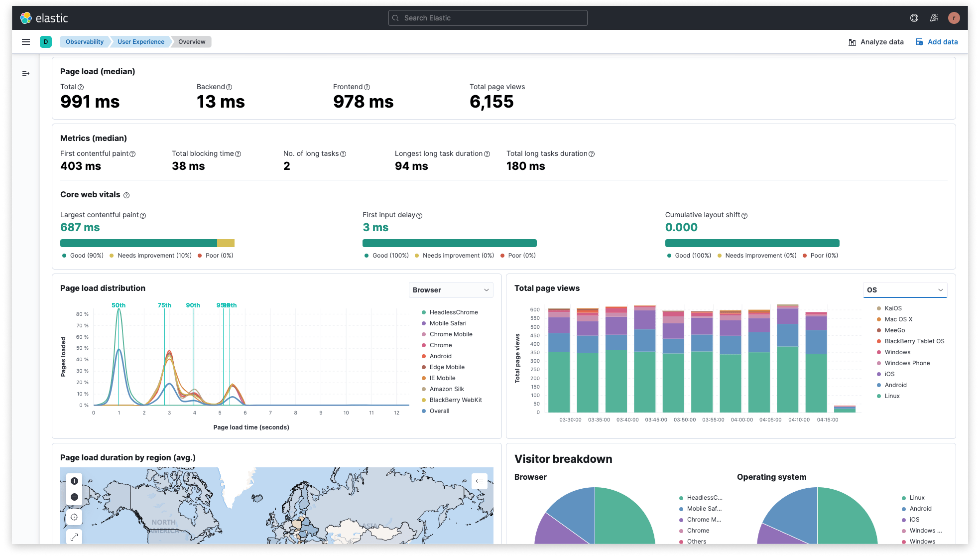This screenshot has width=980, height=556.
Task: Open the What's New announcements icon
Action: click(934, 17)
